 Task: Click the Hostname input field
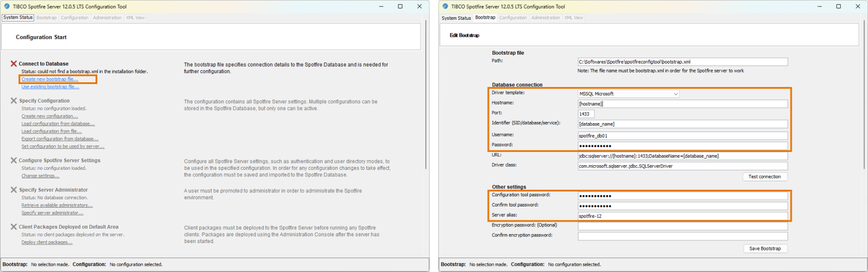682,104
